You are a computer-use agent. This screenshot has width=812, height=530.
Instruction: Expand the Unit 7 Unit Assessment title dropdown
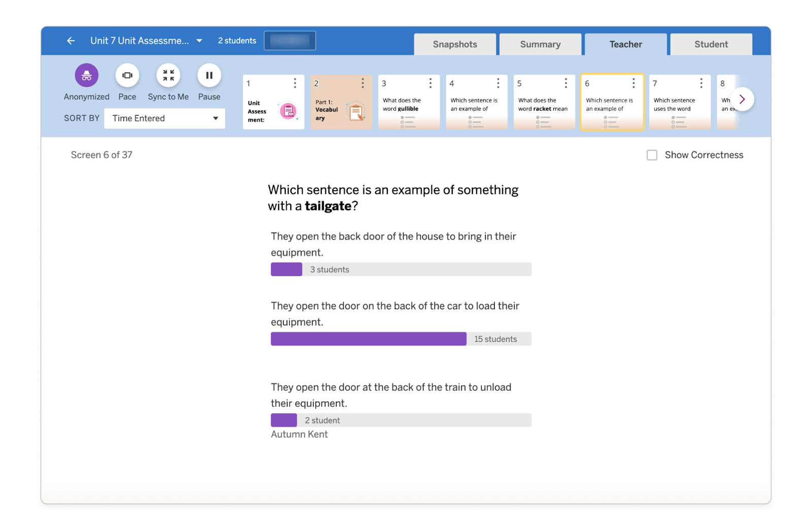[199, 41]
